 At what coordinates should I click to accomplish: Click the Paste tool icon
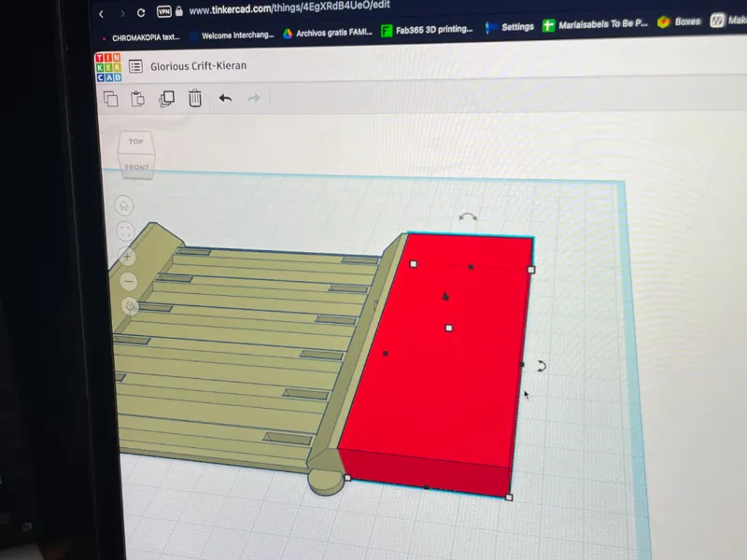[x=137, y=99]
